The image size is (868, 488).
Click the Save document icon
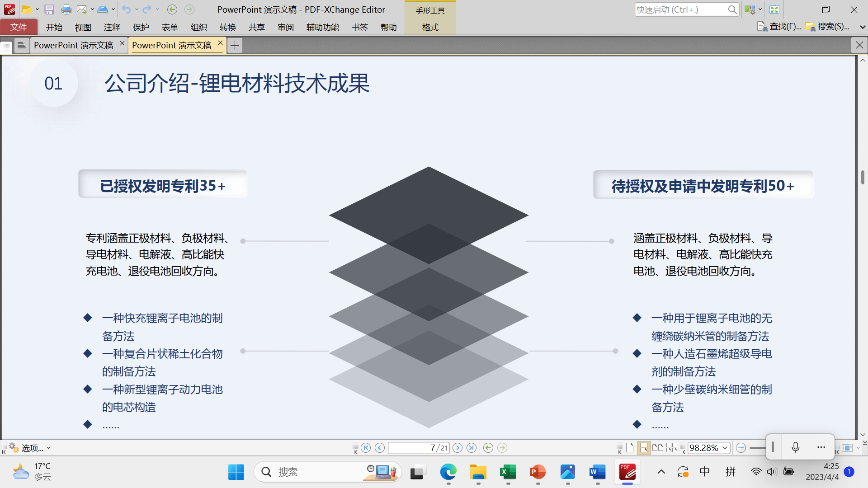49,9
